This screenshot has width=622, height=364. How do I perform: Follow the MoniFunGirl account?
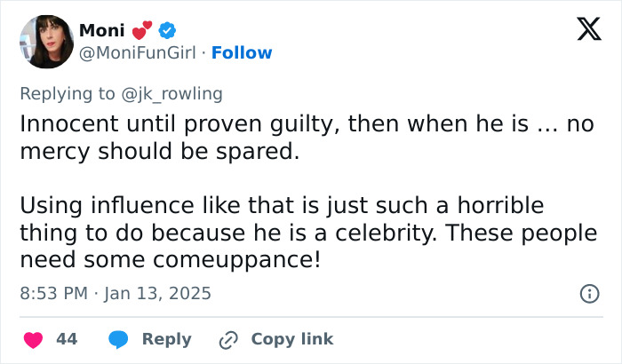coord(242,53)
